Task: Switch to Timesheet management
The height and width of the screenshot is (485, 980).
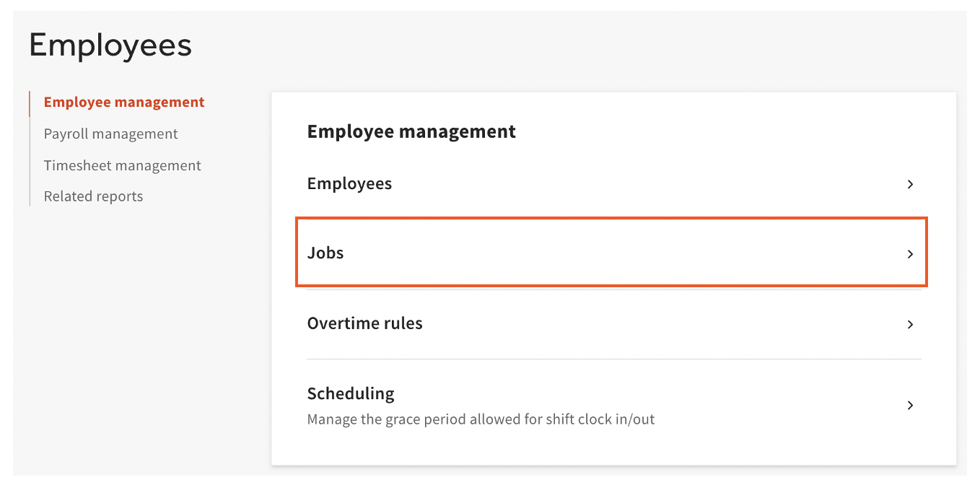Action: (x=122, y=165)
